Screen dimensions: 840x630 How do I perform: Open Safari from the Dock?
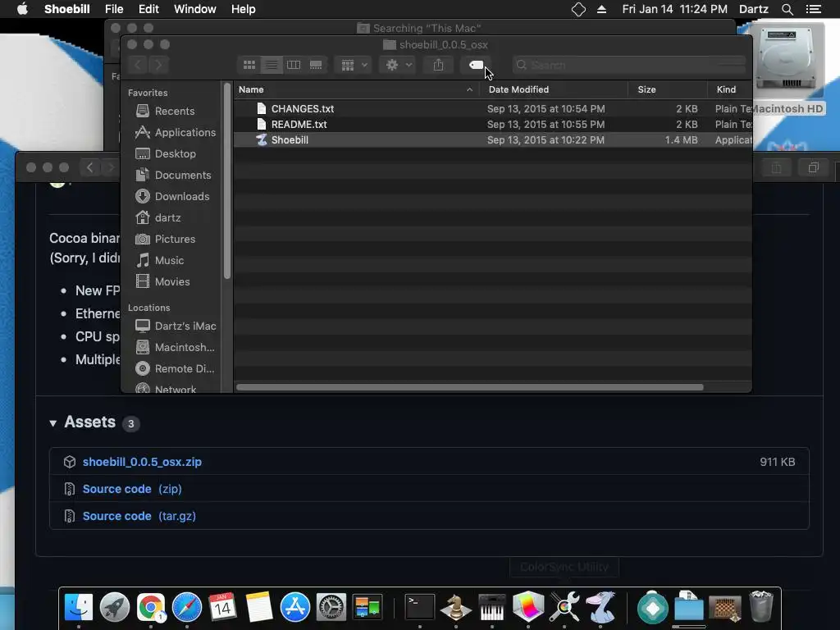[x=187, y=608]
